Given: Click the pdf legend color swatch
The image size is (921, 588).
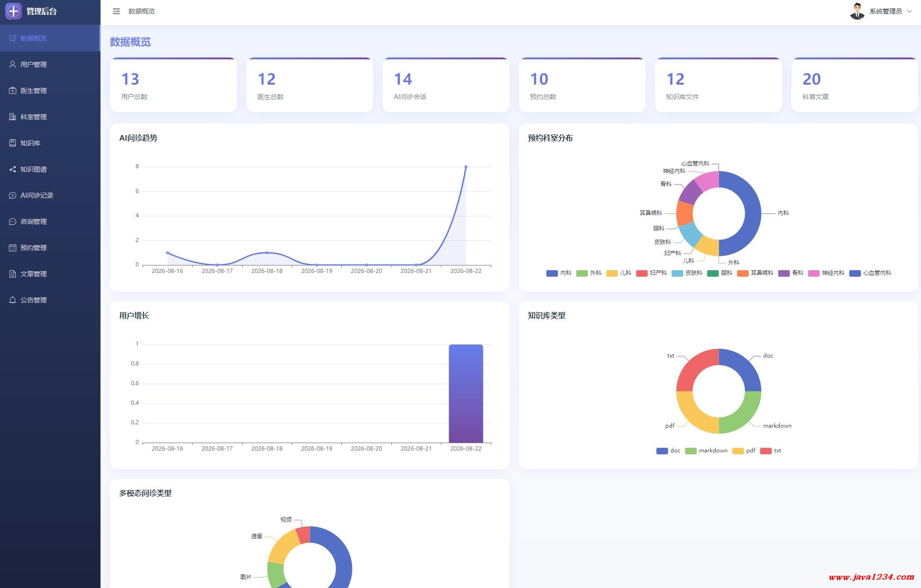Looking at the screenshot, I should click(738, 451).
